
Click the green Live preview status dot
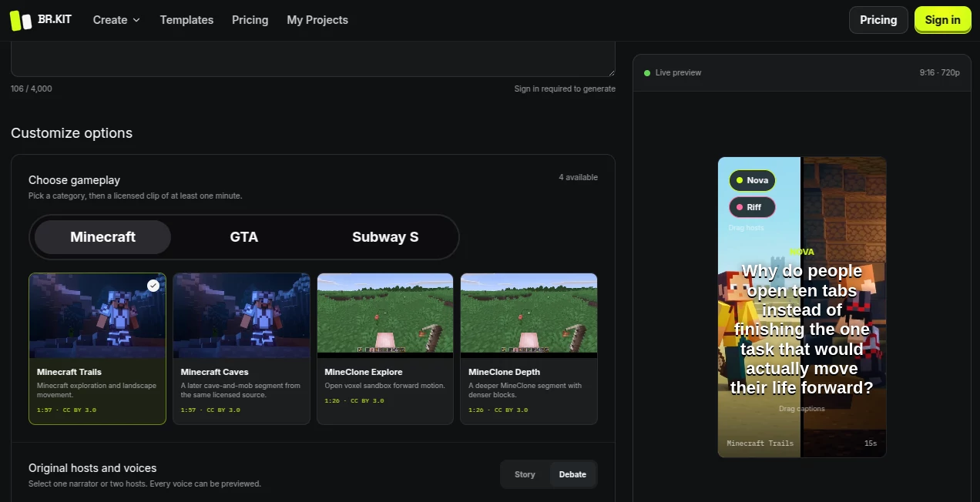[647, 72]
